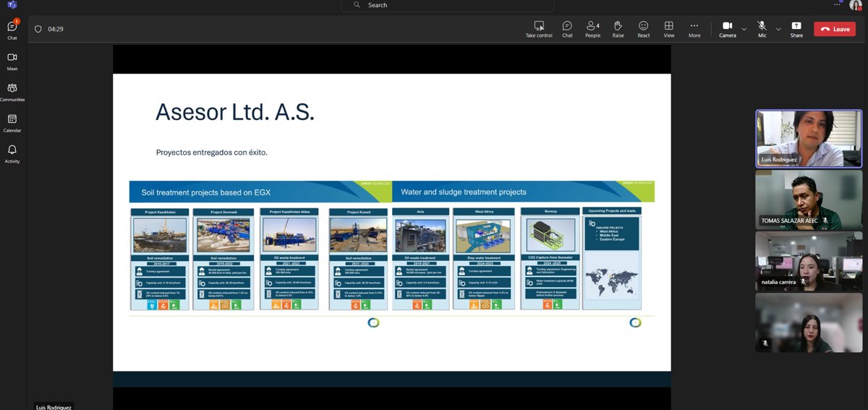The image size is (868, 410).
Task: Click the Project Kazakhstan card photo
Action: click(x=160, y=236)
